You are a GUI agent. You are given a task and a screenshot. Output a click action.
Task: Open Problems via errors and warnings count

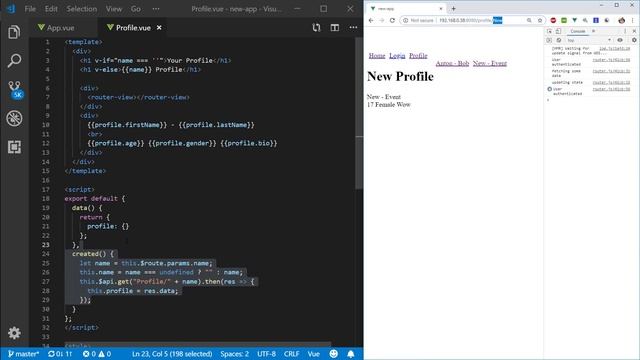(97, 354)
